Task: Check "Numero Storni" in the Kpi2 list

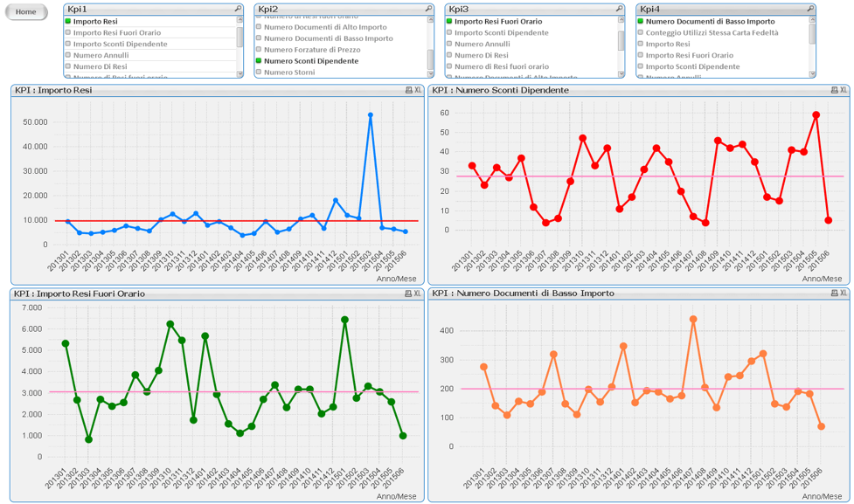Action: click(288, 73)
